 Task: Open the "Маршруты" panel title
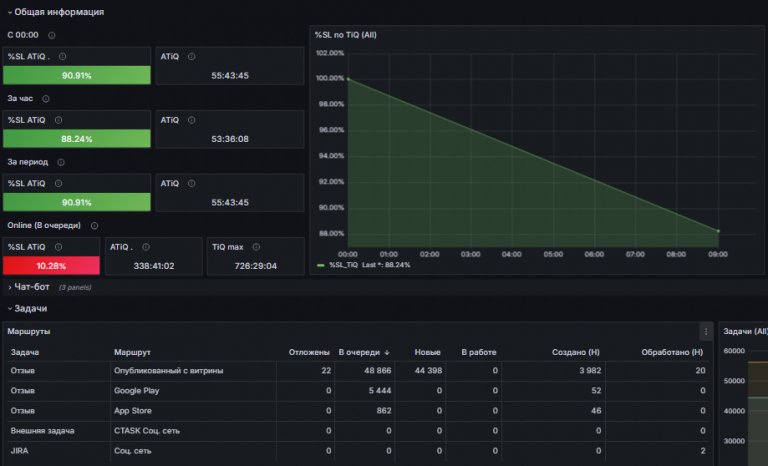pos(28,332)
